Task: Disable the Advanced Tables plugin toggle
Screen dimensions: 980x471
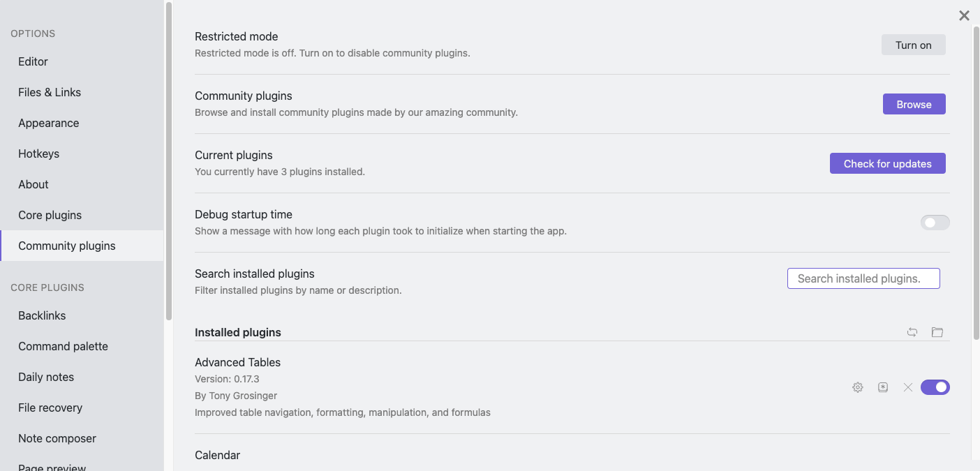Action: coord(935,387)
